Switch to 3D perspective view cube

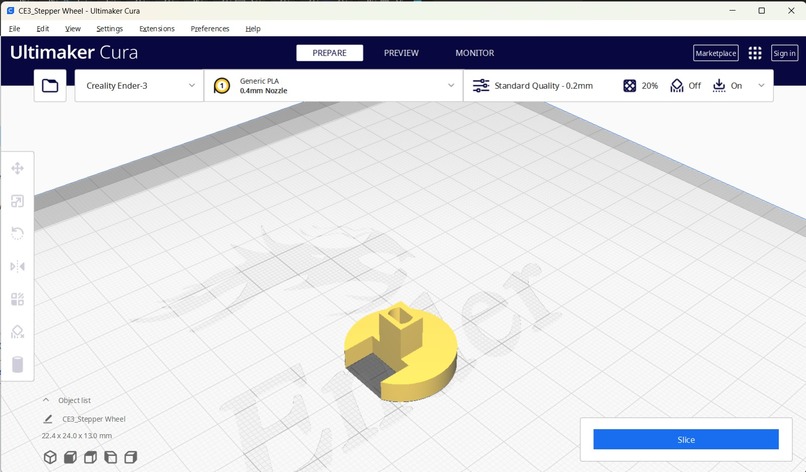(x=50, y=457)
